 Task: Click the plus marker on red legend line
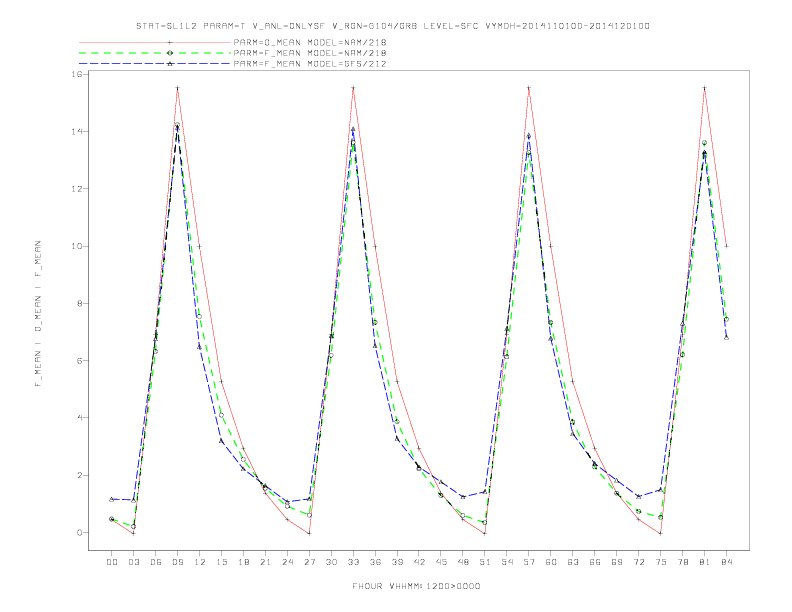[x=170, y=42]
